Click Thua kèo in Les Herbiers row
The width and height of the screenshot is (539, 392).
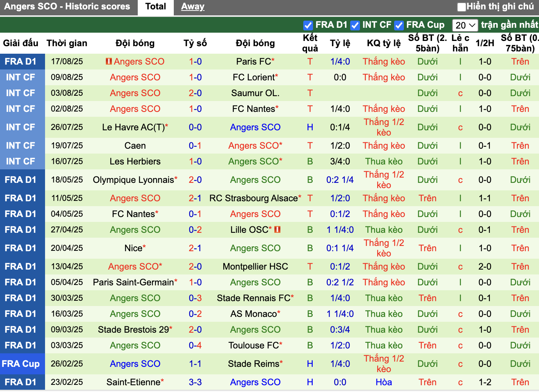(384, 161)
